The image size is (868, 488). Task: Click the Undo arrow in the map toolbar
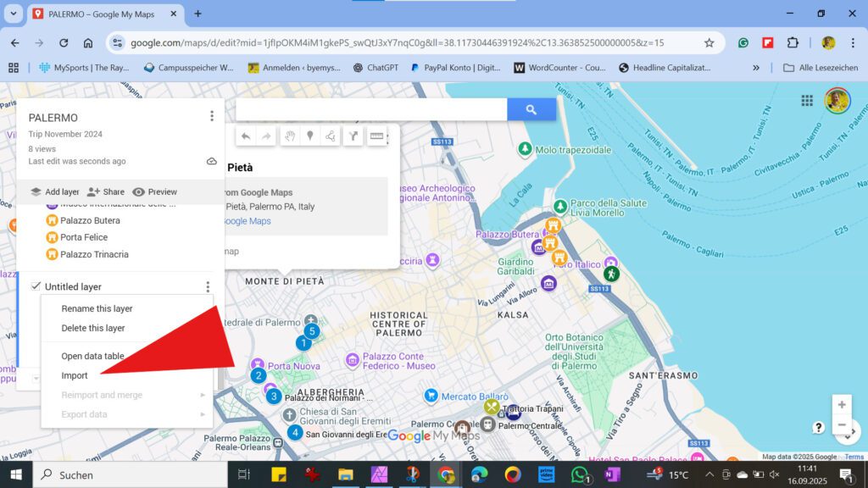pos(245,136)
